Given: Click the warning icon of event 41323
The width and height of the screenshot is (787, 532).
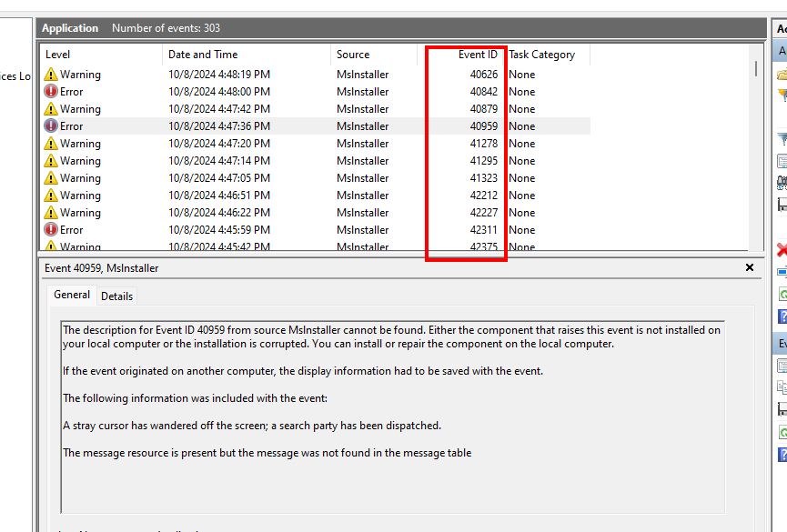Looking at the screenshot, I should (x=51, y=178).
